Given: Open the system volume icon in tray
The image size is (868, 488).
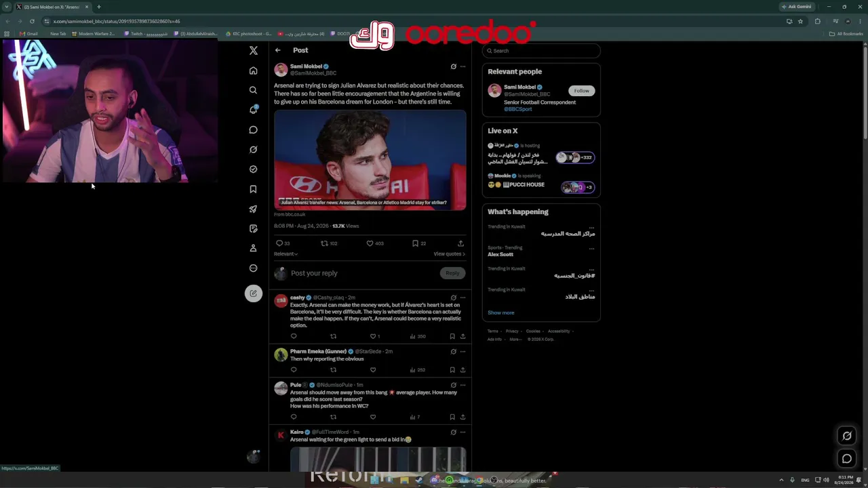Looking at the screenshot, I should pyautogui.click(x=826, y=480).
